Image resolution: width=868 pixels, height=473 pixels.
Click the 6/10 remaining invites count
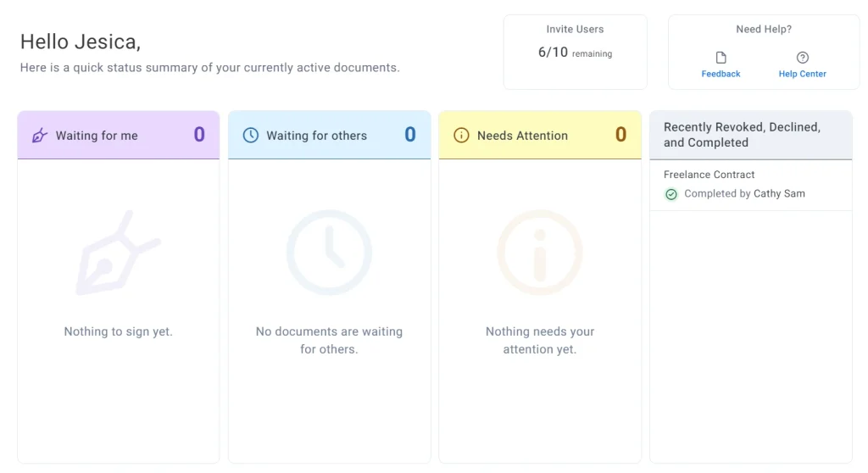tap(576, 53)
